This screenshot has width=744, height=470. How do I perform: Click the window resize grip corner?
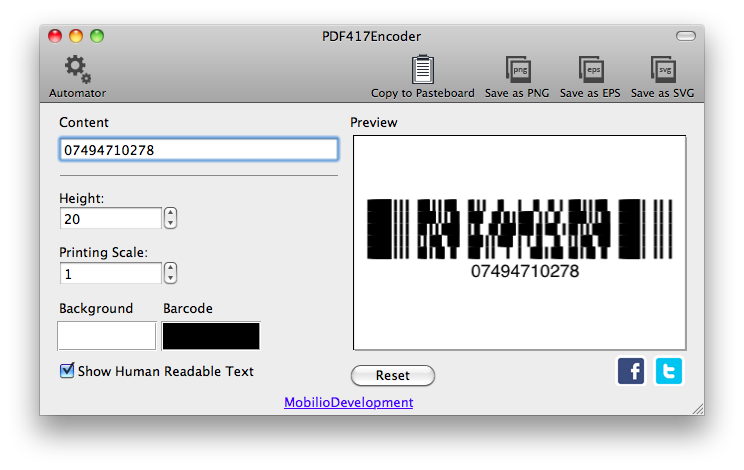point(698,409)
